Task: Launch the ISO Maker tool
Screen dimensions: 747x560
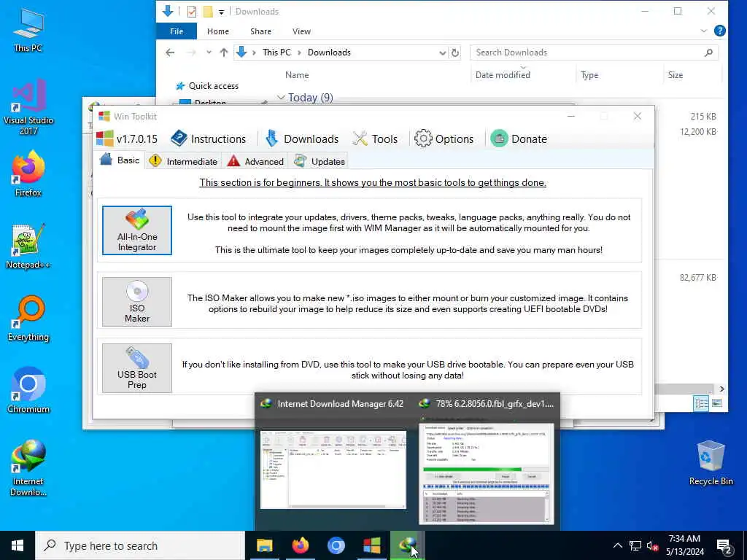Action: click(x=136, y=301)
